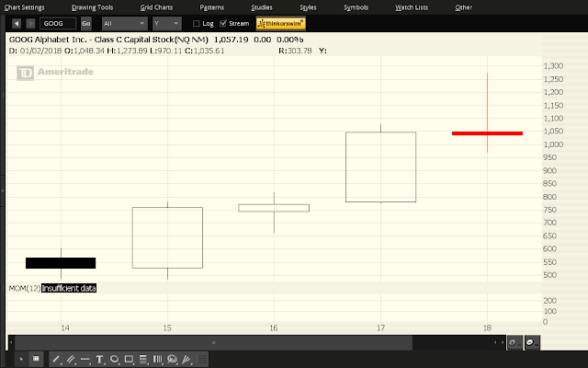Uncheck the Stream checkbox
This screenshot has width=588, height=368.
pos(223,24)
